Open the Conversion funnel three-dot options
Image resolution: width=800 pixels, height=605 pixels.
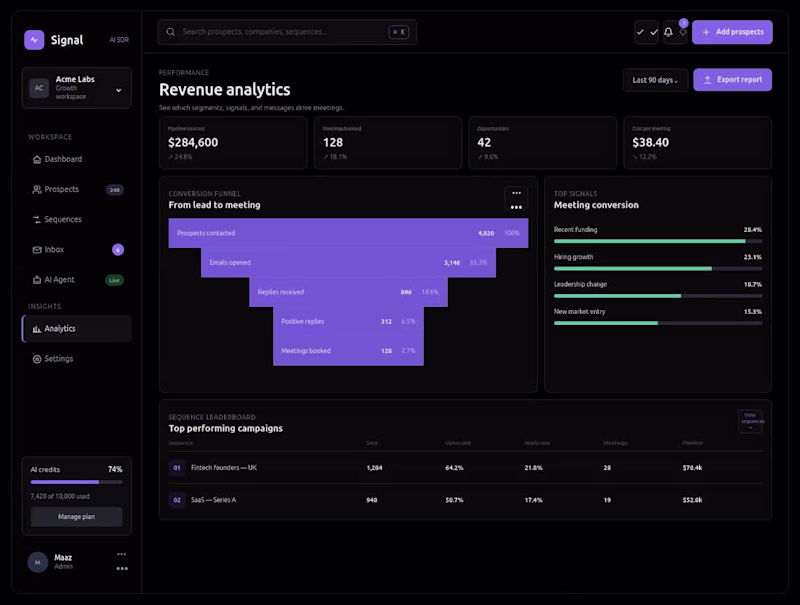click(x=516, y=199)
